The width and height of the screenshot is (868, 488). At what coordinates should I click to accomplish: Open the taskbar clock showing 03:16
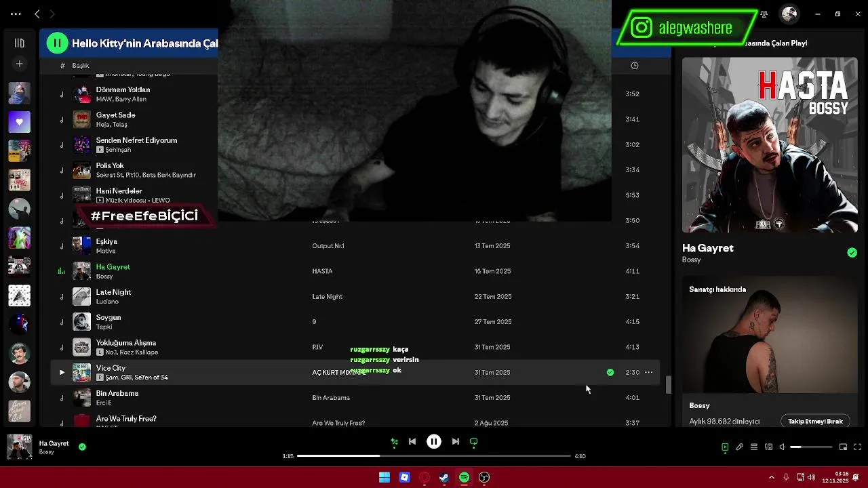(835, 477)
